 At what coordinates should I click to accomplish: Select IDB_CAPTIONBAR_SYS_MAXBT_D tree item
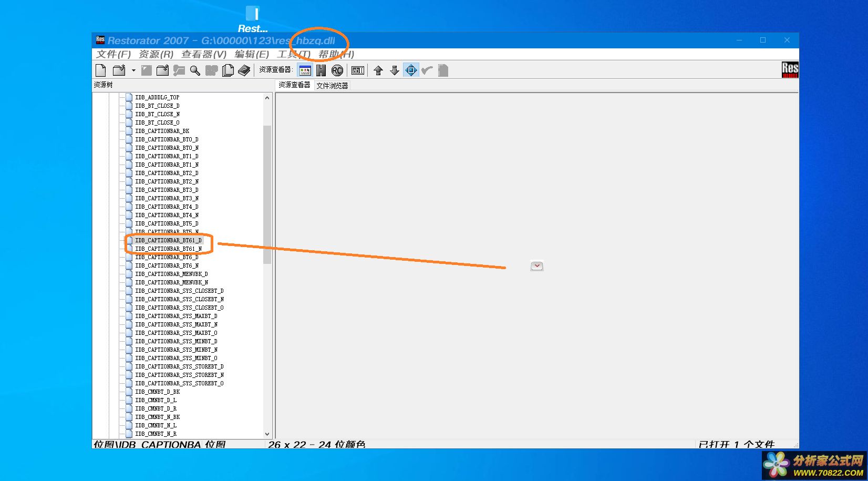pyautogui.click(x=176, y=316)
